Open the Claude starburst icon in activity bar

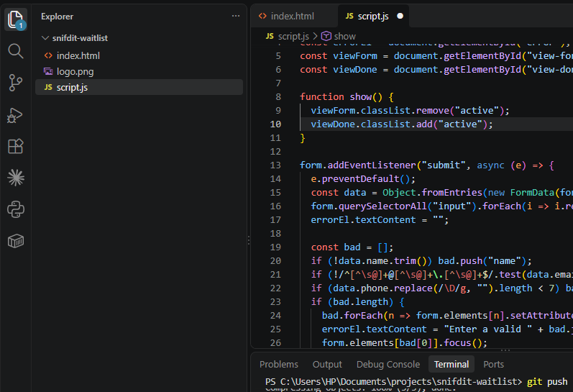(16, 178)
